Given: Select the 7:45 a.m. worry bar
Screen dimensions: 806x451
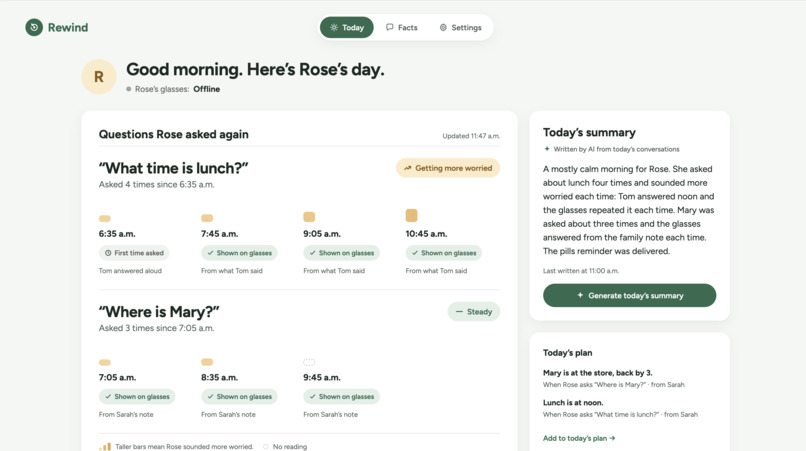Looking at the screenshot, I should pos(207,218).
